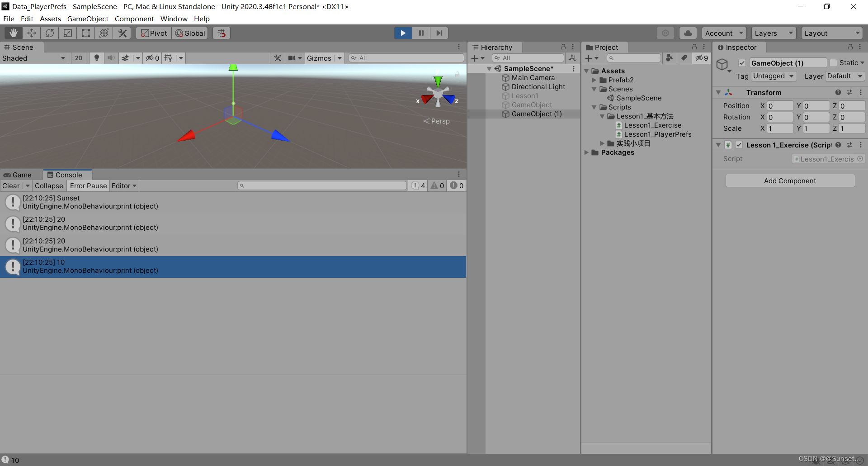The height and width of the screenshot is (466, 868).
Task: Toggle Global handle rotation
Action: coord(190,33)
